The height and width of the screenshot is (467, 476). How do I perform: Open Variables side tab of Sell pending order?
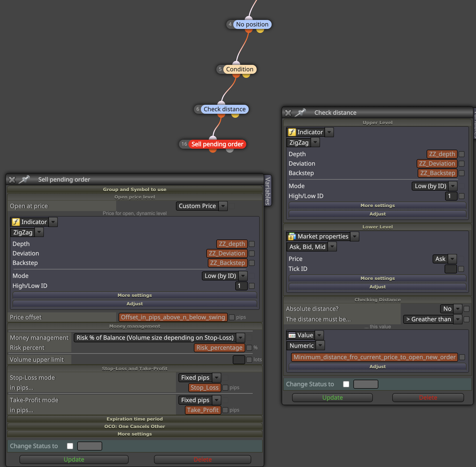[x=267, y=191]
